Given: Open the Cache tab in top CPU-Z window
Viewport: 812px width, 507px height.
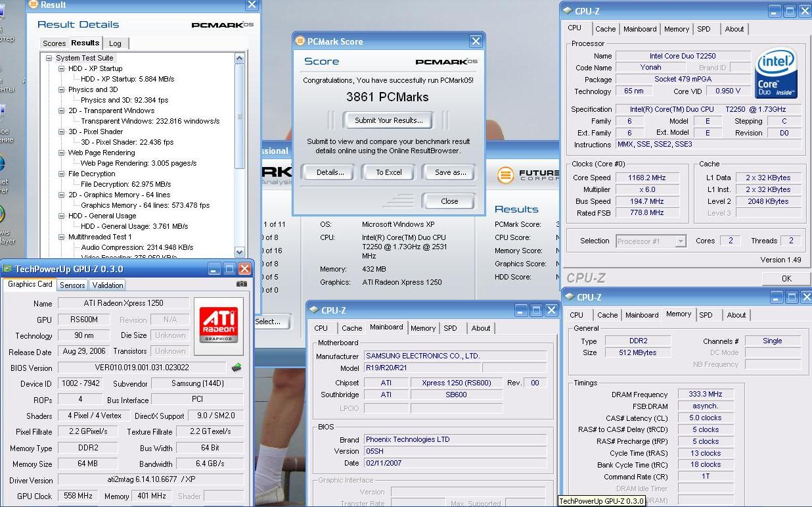Looking at the screenshot, I should pyautogui.click(x=606, y=29).
